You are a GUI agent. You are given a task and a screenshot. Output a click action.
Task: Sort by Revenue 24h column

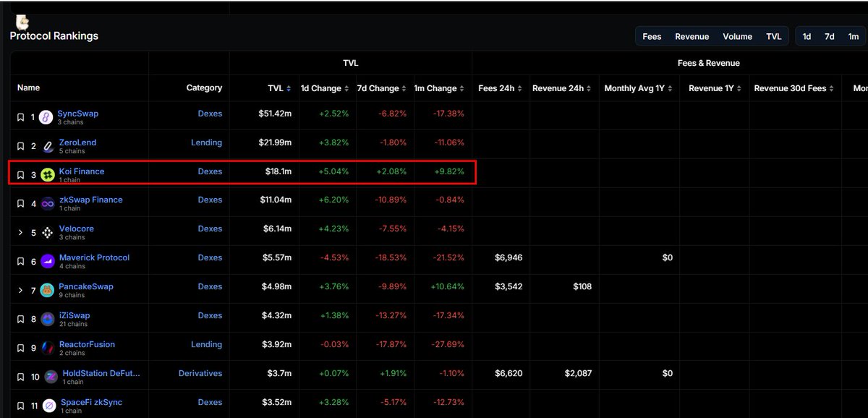[x=563, y=88]
